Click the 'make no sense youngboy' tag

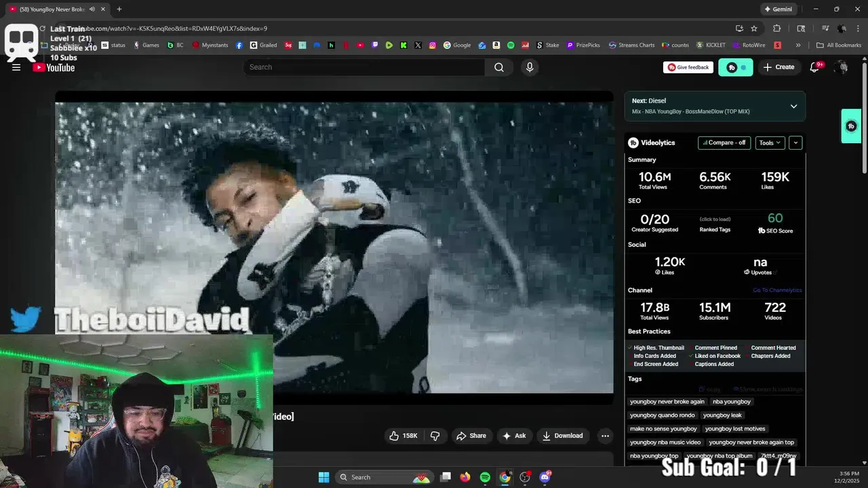(x=663, y=428)
